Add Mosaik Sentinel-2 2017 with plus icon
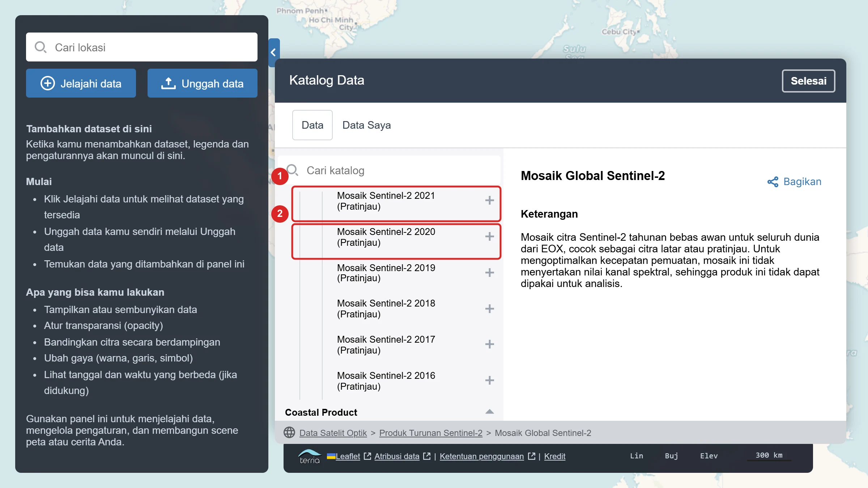The image size is (868, 488). click(x=489, y=344)
